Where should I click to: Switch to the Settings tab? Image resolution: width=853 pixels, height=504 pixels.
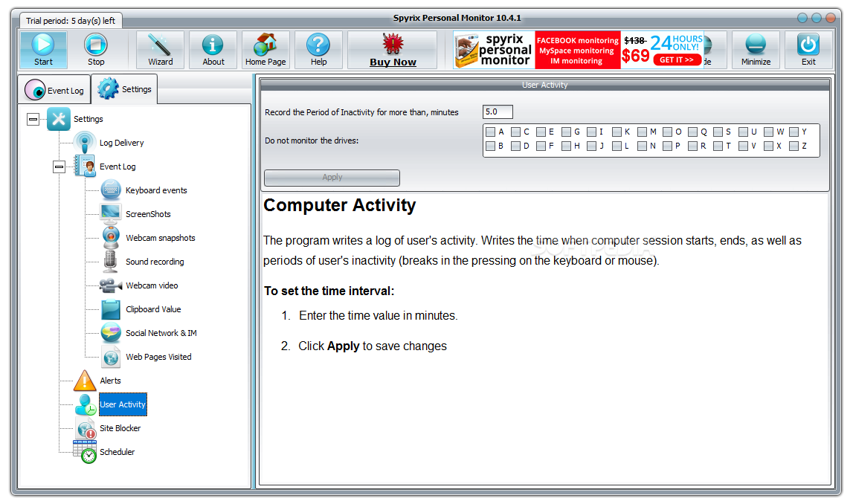pos(125,88)
